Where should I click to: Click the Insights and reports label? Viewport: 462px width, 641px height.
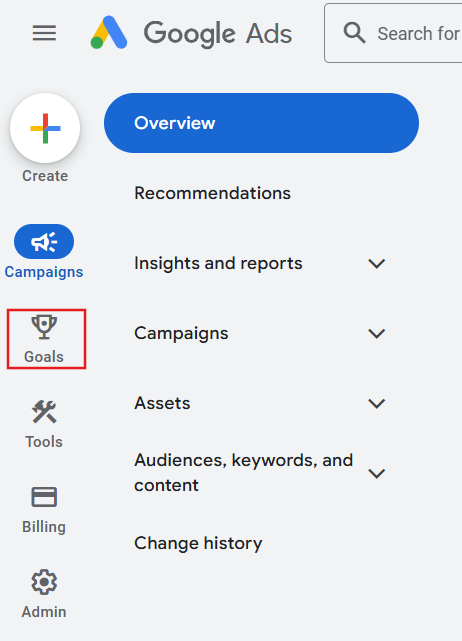point(218,263)
